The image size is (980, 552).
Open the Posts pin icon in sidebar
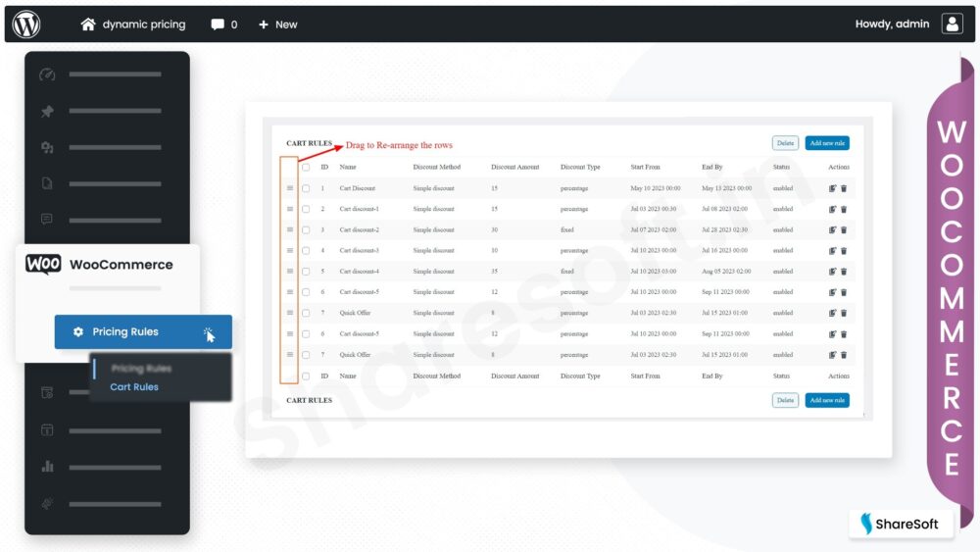(47, 111)
